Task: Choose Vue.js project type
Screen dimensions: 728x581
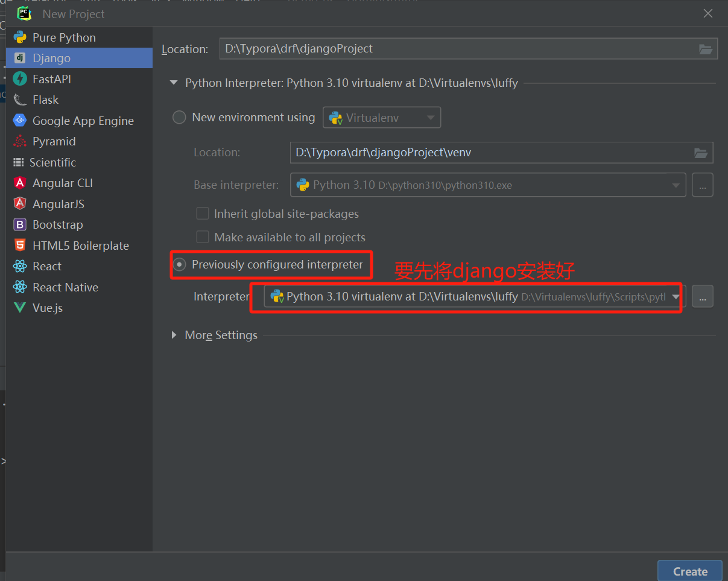Action: point(79,308)
